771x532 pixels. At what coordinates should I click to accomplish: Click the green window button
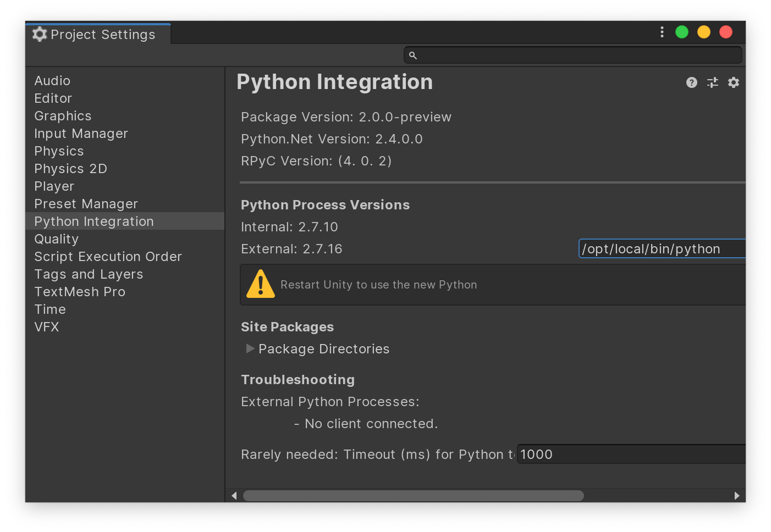[682, 32]
